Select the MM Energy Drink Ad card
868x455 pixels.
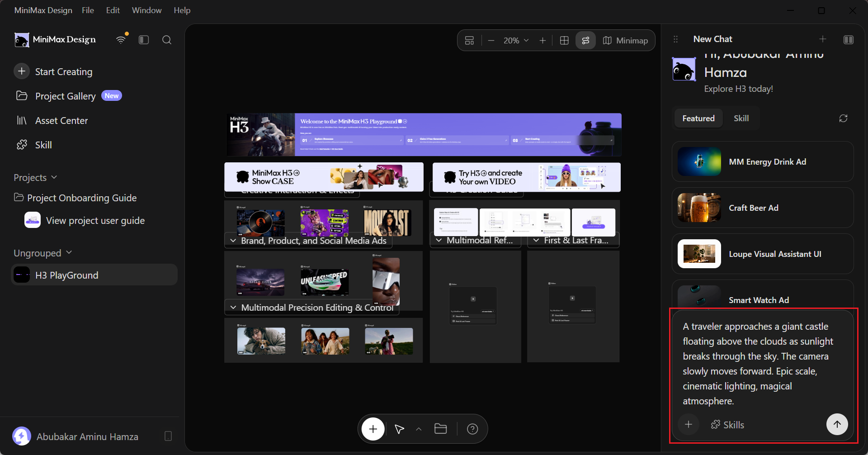(763, 161)
